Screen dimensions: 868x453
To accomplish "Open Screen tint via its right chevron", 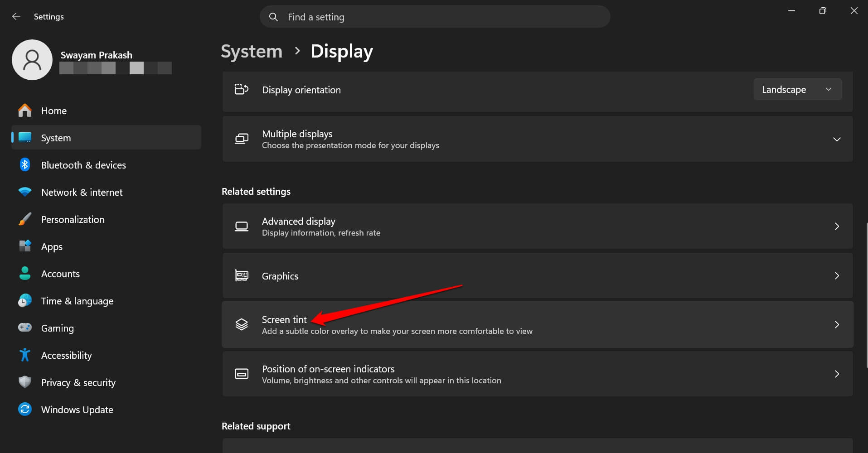I will point(837,324).
